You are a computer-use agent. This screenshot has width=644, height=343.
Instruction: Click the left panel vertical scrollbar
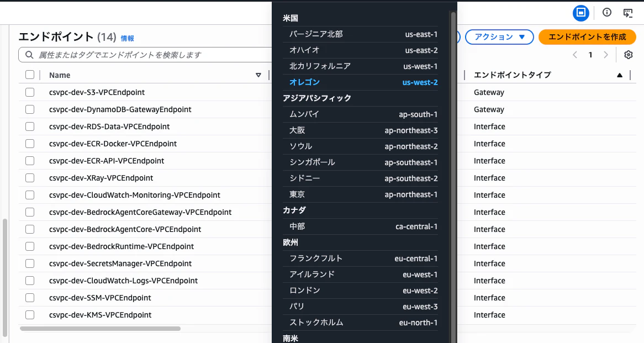point(5,278)
